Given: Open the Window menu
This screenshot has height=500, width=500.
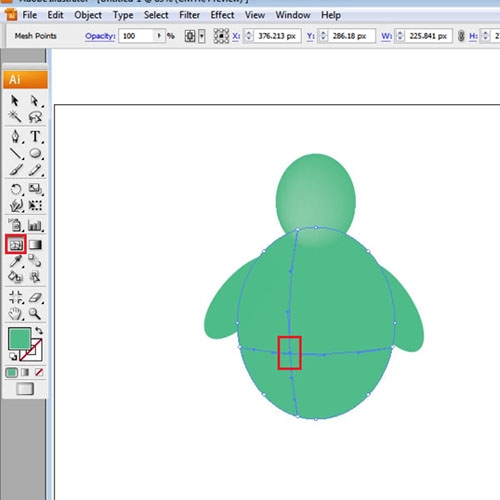Looking at the screenshot, I should [x=293, y=15].
